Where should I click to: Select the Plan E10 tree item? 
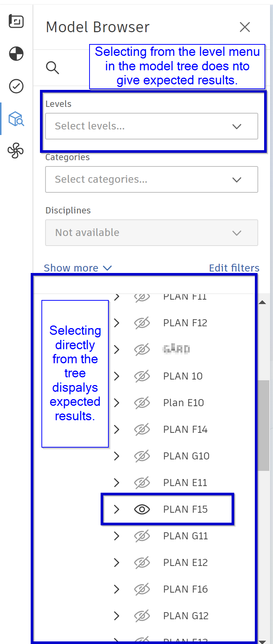coord(183,402)
